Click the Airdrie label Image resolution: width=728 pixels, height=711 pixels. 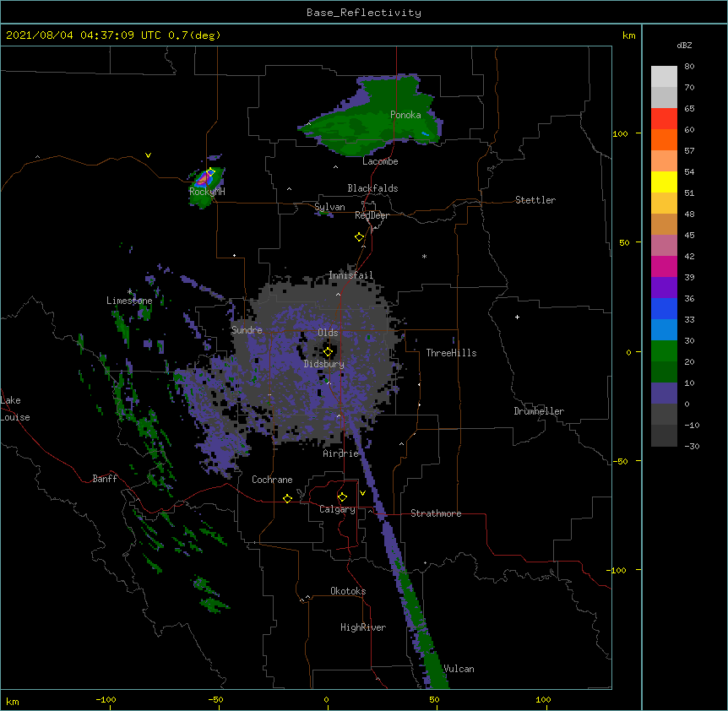(341, 453)
